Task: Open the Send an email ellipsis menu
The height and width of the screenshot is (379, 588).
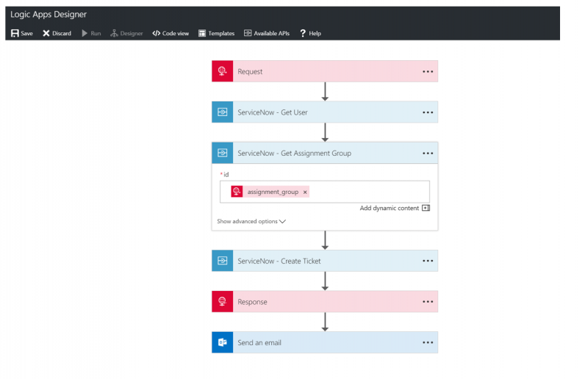Action: coord(428,342)
